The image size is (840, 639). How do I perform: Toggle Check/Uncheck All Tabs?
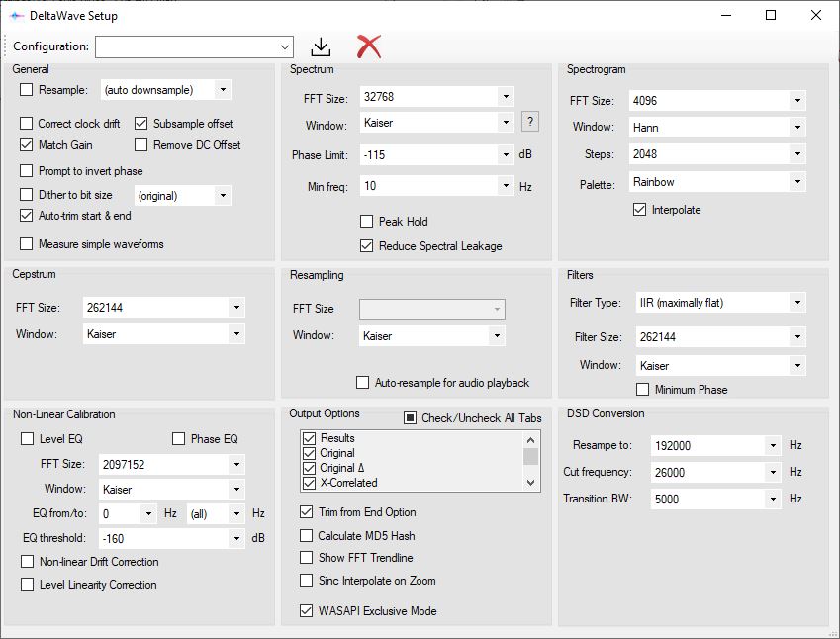[x=410, y=417]
